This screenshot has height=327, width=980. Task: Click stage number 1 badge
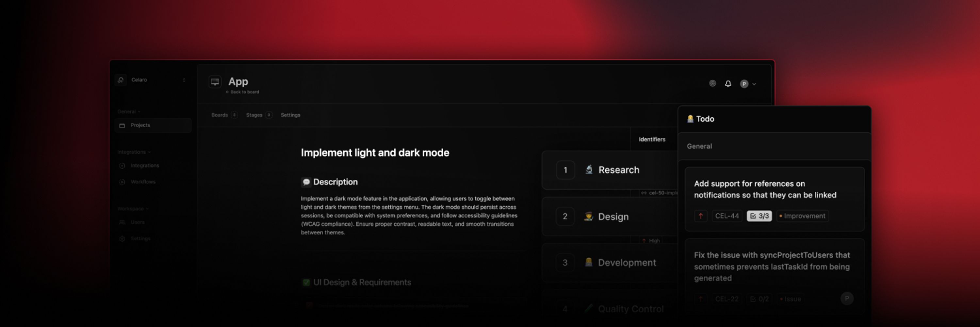coord(565,170)
